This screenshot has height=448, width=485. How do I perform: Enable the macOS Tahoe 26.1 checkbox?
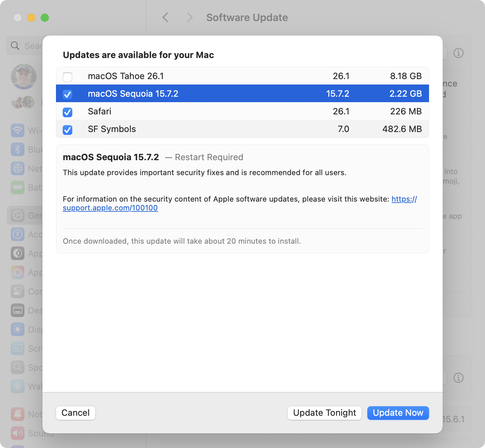[67, 77]
